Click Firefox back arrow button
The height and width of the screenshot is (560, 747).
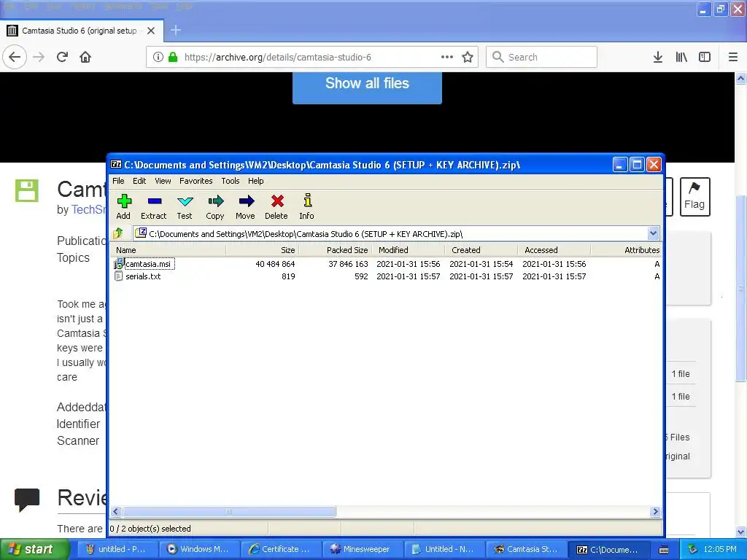15,57
